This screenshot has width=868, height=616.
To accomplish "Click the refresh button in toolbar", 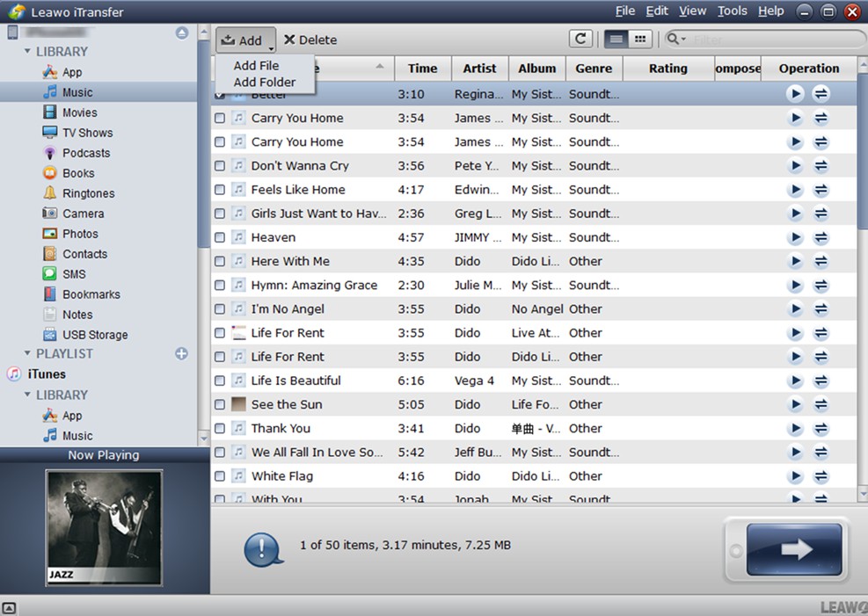I will 580,40.
